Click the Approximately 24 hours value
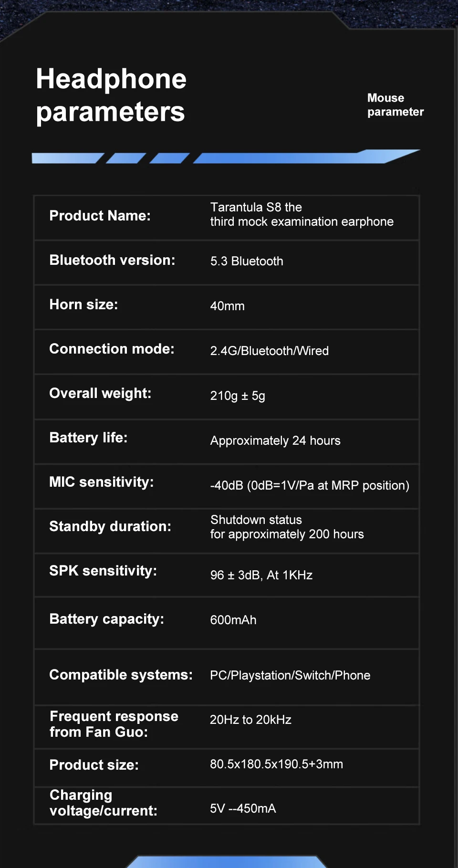Image resolution: width=458 pixels, height=868 pixels. tap(275, 440)
